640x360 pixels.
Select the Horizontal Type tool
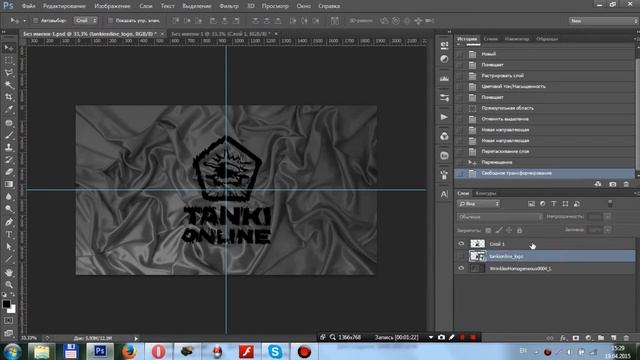[9, 235]
